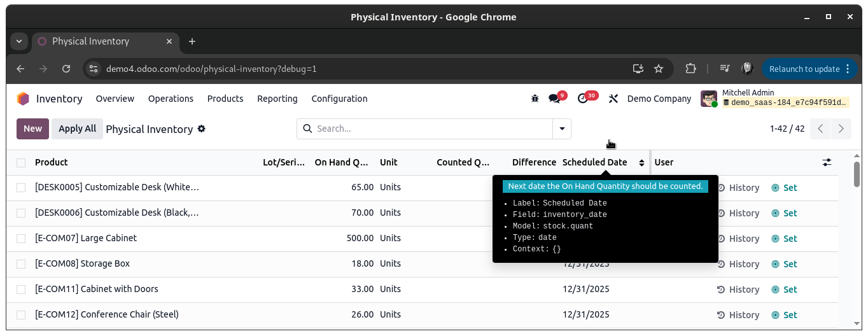The image size is (868, 336).
Task: Open the Demo Company switcher
Action: (659, 99)
